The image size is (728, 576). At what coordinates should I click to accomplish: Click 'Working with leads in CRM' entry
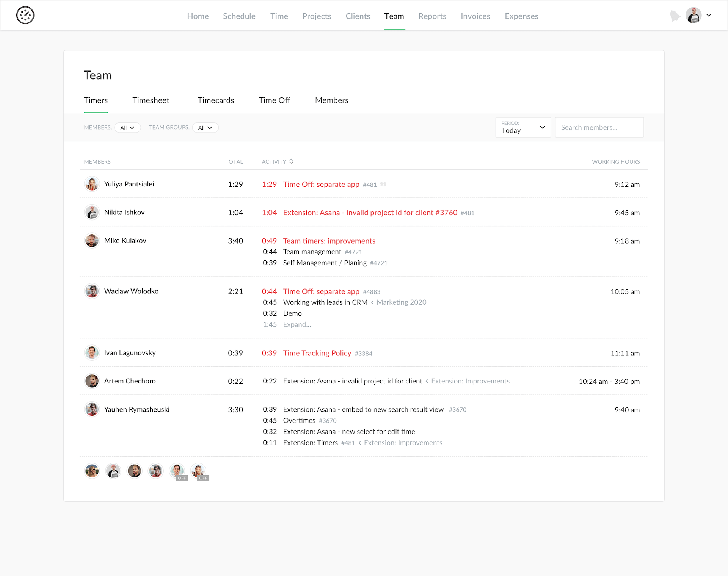[325, 302]
